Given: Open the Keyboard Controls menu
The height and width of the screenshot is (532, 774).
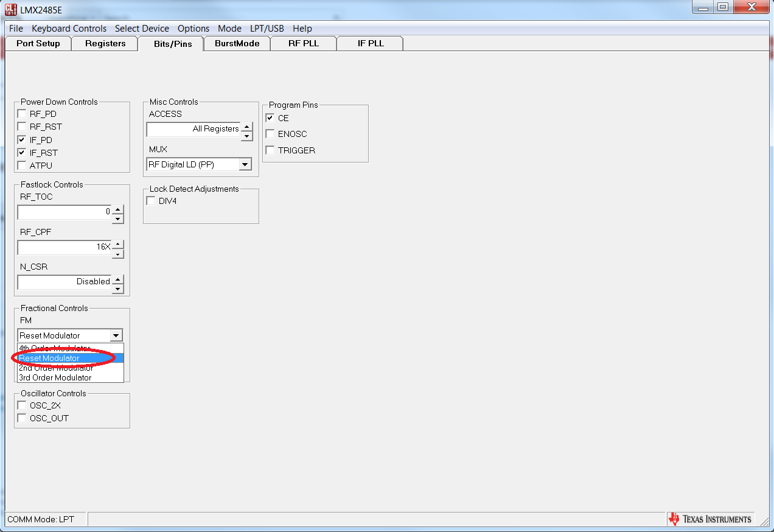Looking at the screenshot, I should click(69, 29).
